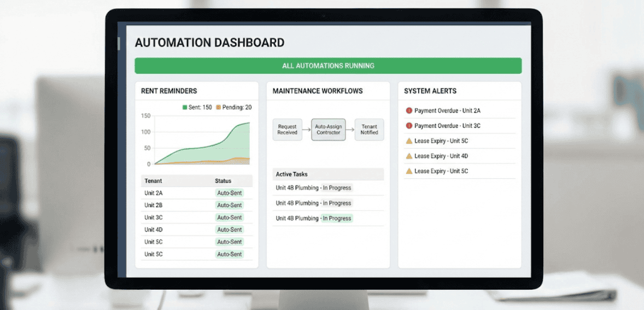The width and height of the screenshot is (644, 310).
Task: Click the Auto-Sent badge in the Unit 4D row
Action: tap(229, 230)
